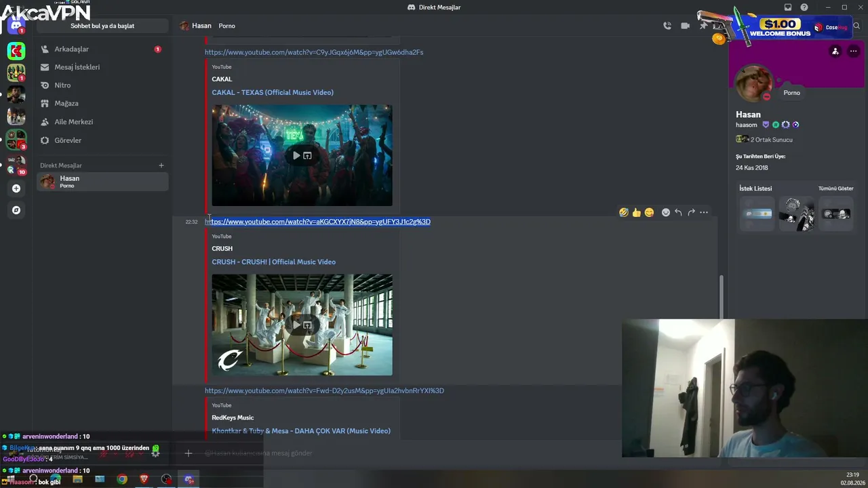Click 'CRUSH - CRUSH! | Official Music Video' title
Viewport: 868px width, 488px height.
273,262
